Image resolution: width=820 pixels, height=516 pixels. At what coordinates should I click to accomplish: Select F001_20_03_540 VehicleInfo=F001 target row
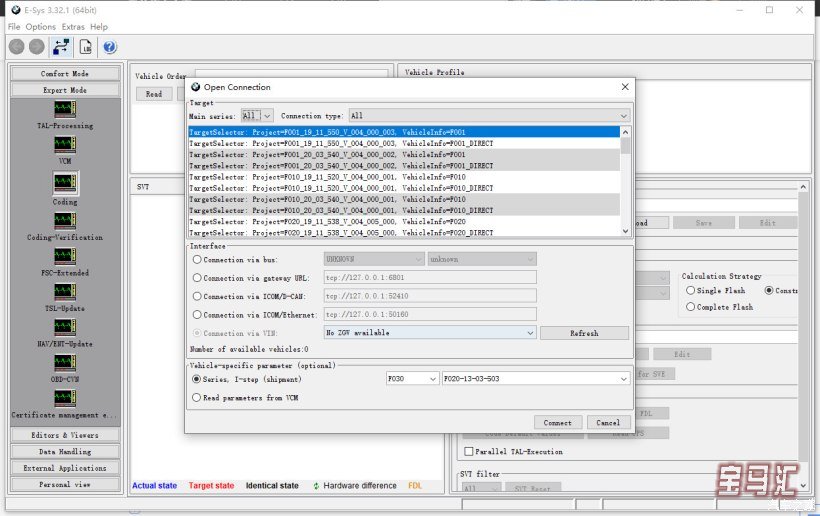[x=404, y=154]
